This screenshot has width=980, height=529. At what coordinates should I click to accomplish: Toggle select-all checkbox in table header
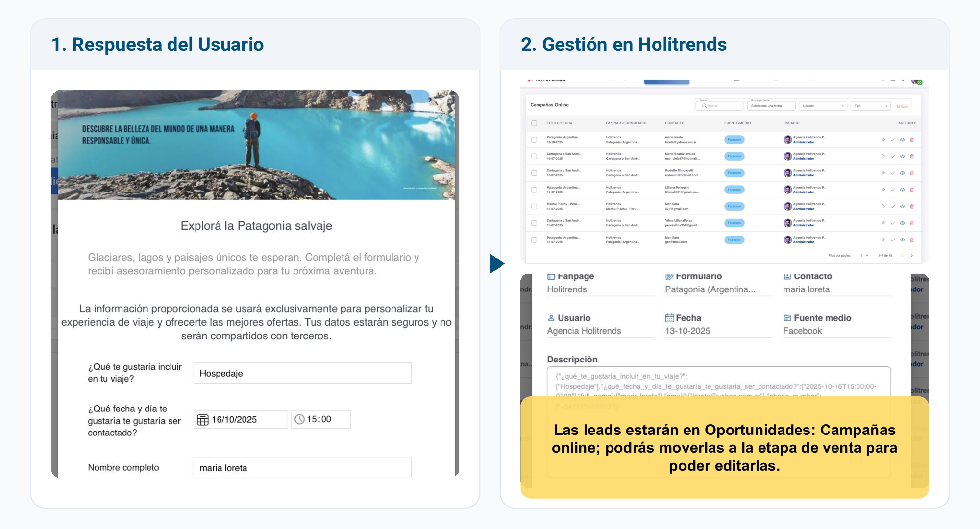(534, 123)
